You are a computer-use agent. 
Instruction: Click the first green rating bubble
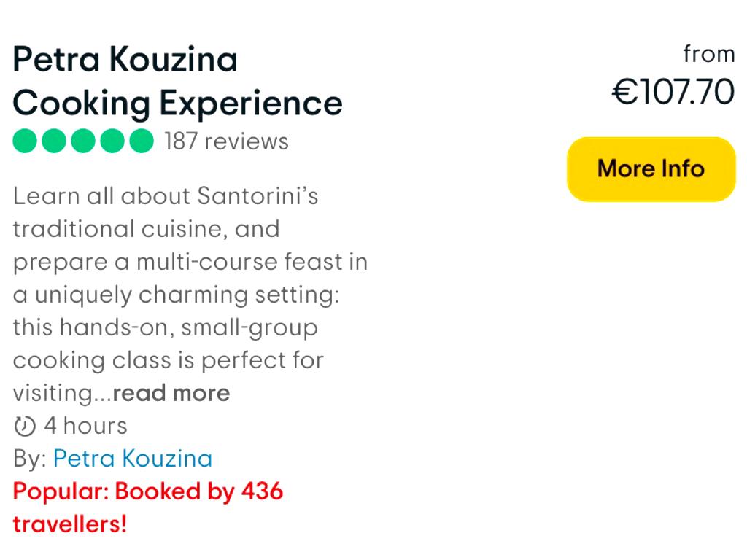click(x=26, y=141)
